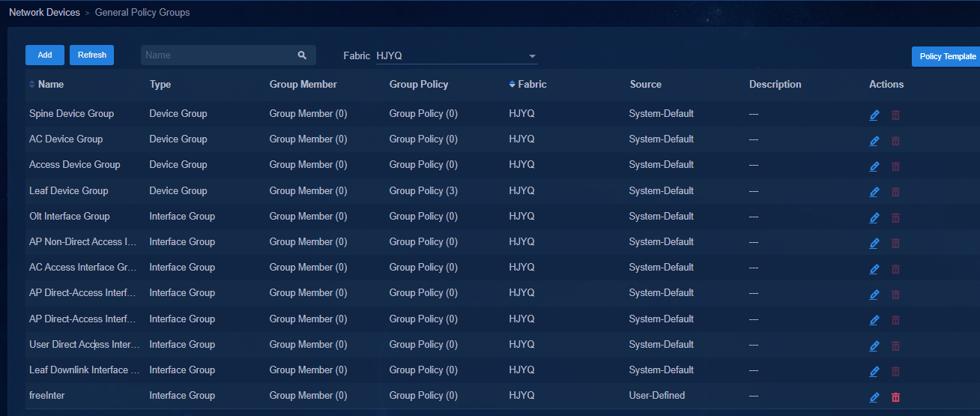Screen dimensions: 980x416
Task: Delete the freeInter user-defined group
Action: (x=895, y=397)
